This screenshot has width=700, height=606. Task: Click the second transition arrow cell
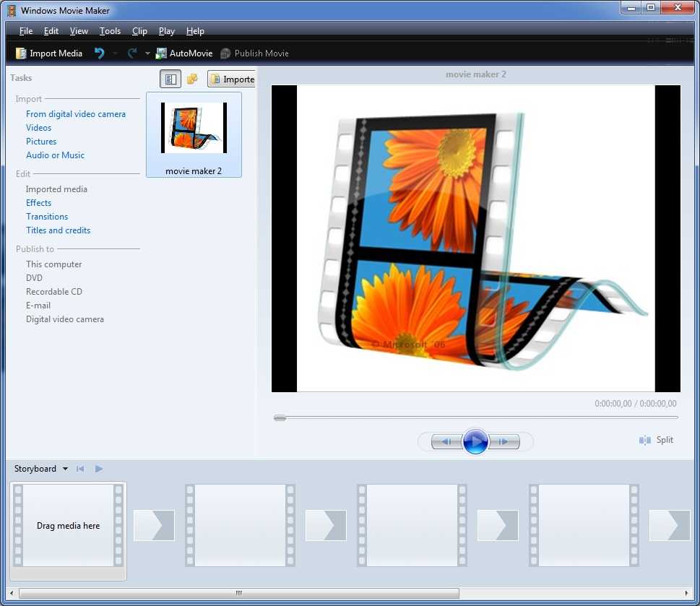pos(326,526)
